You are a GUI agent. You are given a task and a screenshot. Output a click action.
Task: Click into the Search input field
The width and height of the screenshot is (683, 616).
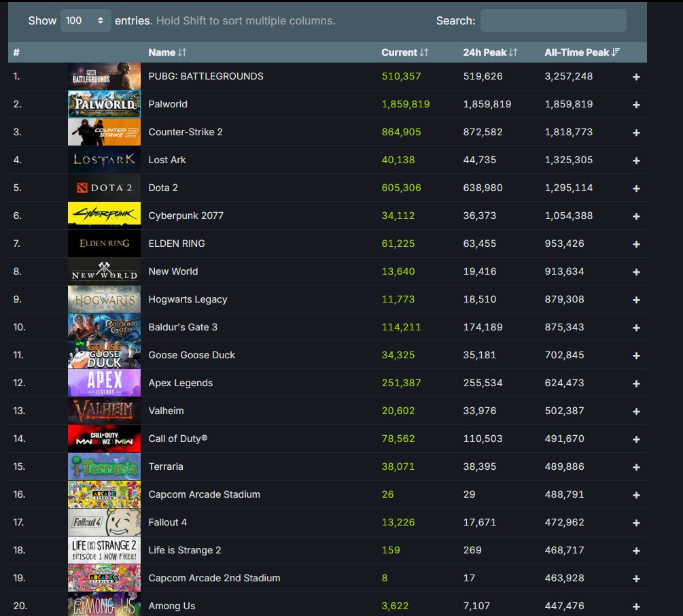coord(553,20)
